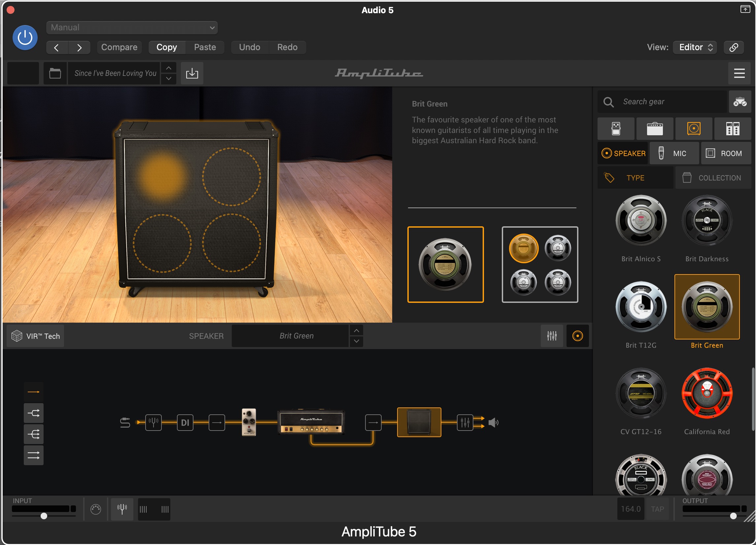
Task: Select the top-right speaker in four-speaker box
Action: click(558, 248)
